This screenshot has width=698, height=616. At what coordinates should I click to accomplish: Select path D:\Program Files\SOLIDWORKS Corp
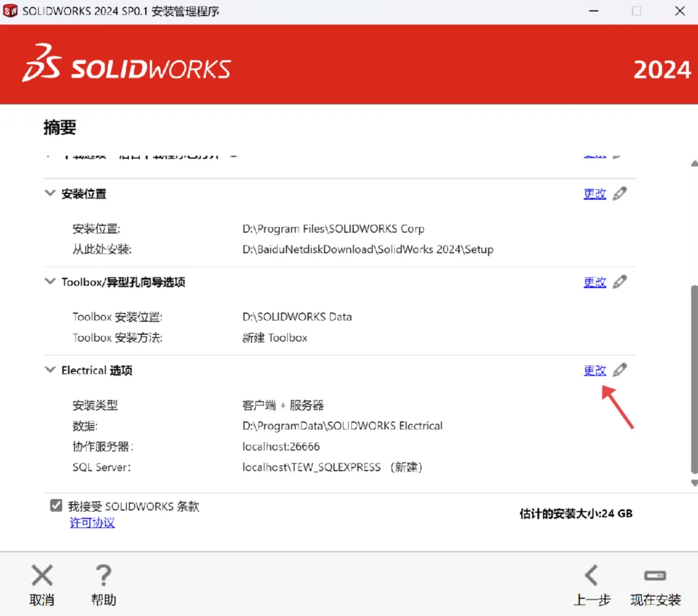point(333,229)
